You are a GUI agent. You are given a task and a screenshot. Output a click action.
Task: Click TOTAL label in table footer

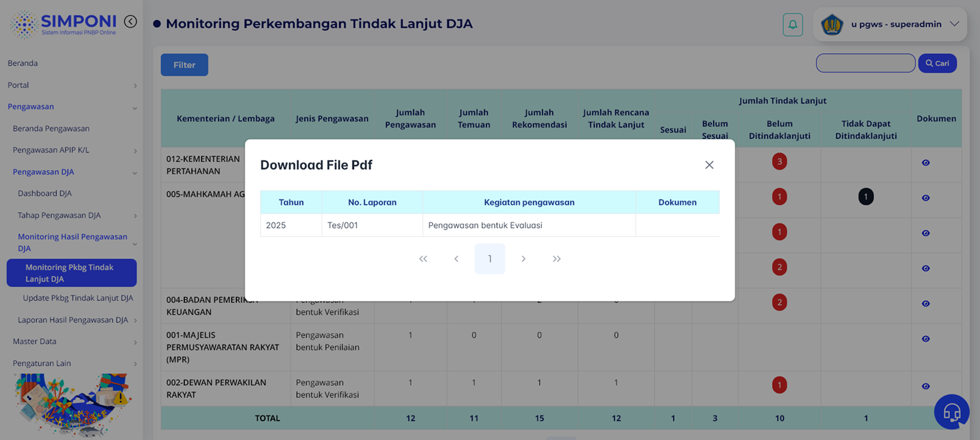pyautogui.click(x=267, y=418)
